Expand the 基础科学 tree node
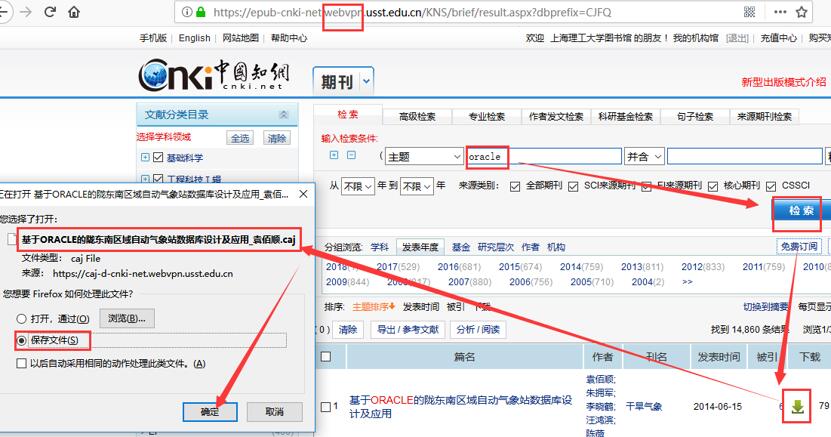Image resolution: width=831 pixels, height=437 pixels. click(x=145, y=157)
